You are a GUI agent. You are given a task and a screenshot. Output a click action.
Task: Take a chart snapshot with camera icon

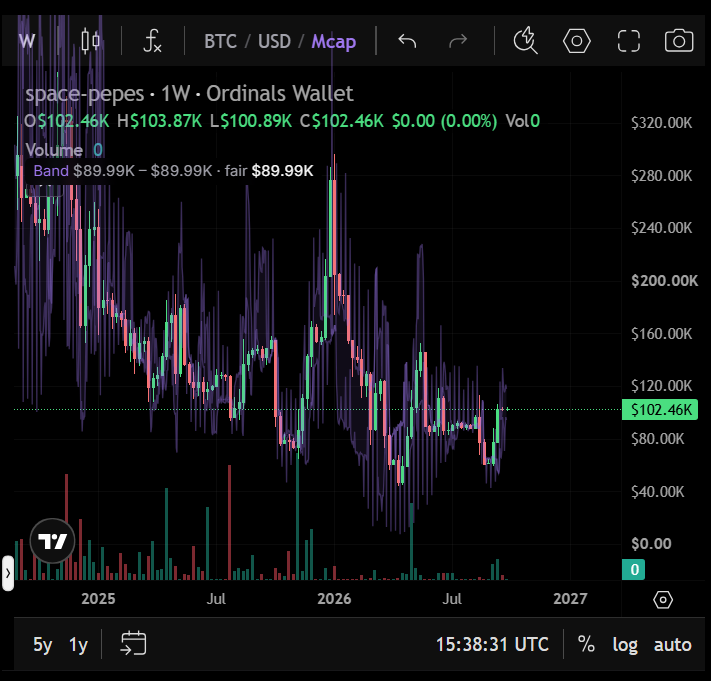pos(679,41)
